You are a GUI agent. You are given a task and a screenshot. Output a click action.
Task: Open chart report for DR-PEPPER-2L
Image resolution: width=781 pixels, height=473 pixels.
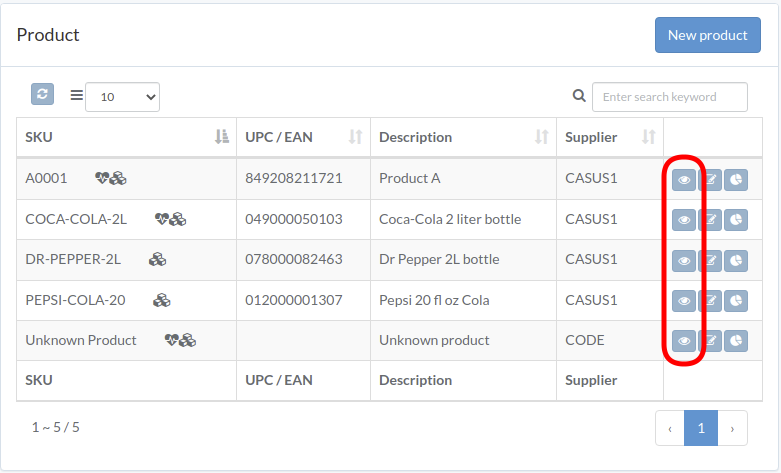pos(736,260)
